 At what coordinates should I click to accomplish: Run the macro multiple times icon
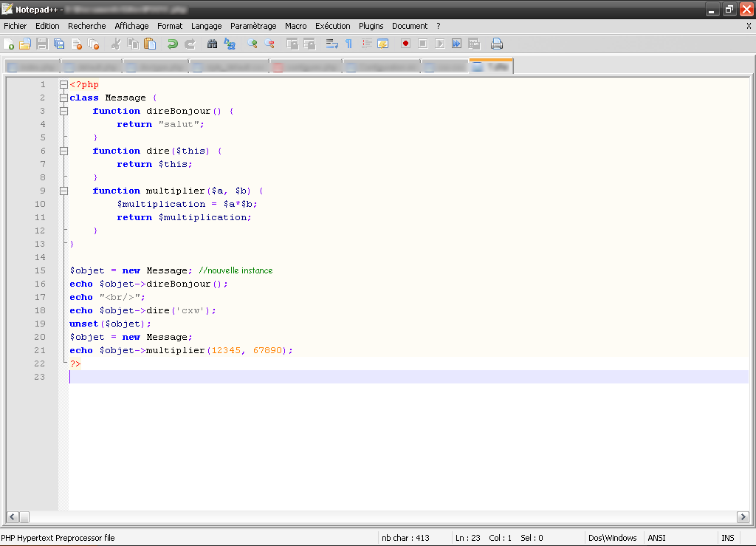pos(457,44)
